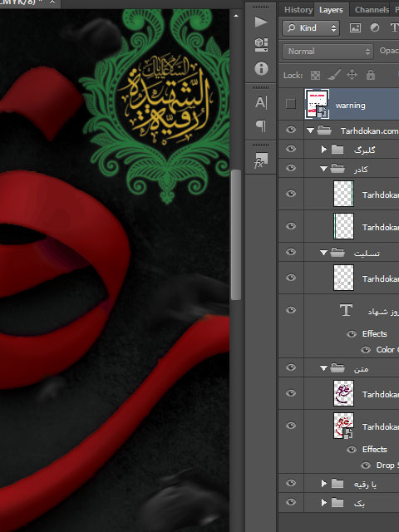The height and width of the screenshot is (532, 399).
Task: Open the Info panel icon
Action: coord(261,68)
